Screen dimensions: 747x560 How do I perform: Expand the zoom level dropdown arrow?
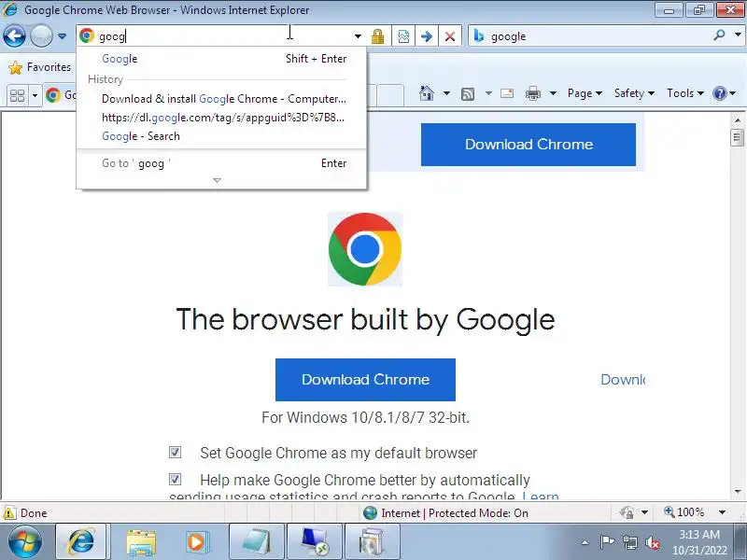point(722,512)
